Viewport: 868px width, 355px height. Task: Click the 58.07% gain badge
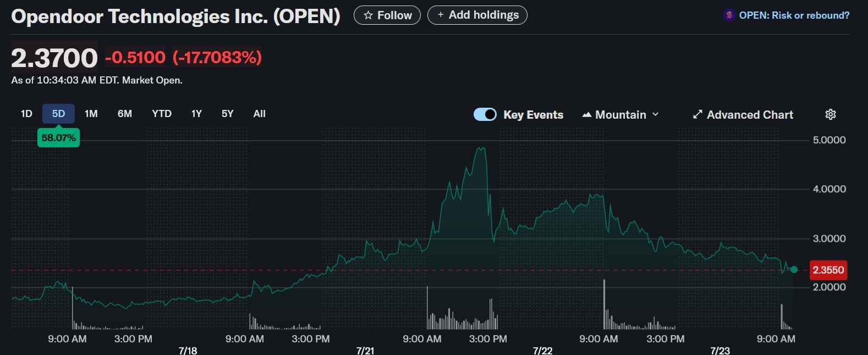58,137
